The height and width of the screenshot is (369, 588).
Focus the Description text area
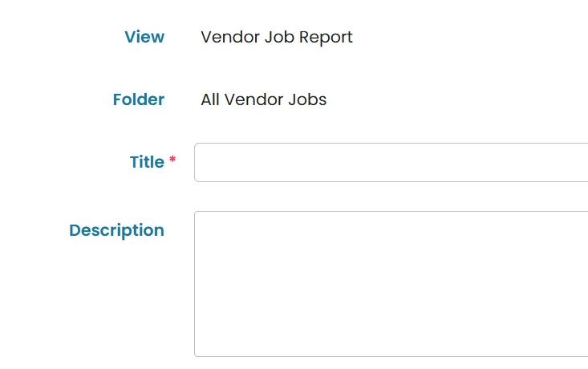point(391,284)
